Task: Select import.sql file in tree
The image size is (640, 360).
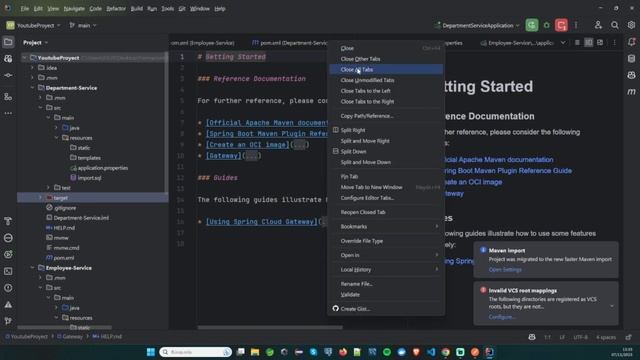Action: click(86, 178)
